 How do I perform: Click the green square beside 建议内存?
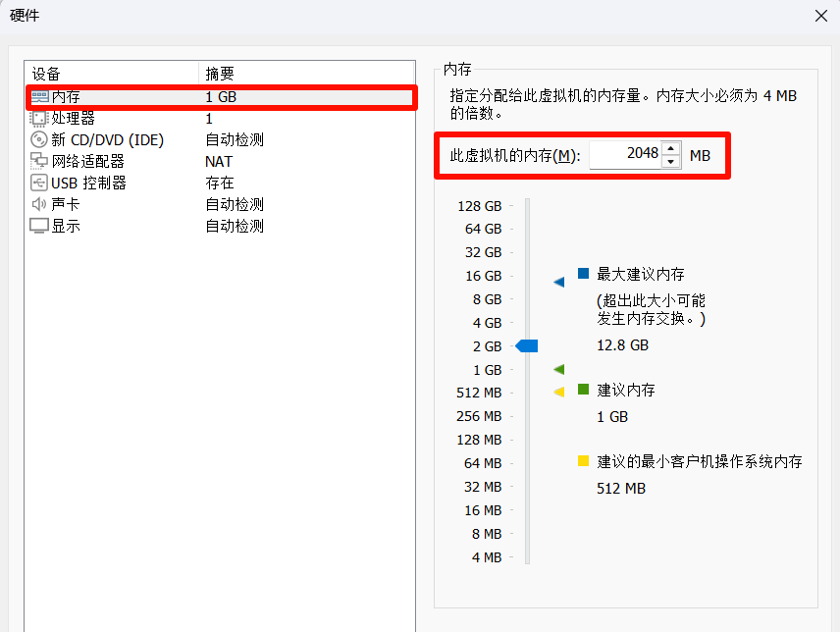584,390
